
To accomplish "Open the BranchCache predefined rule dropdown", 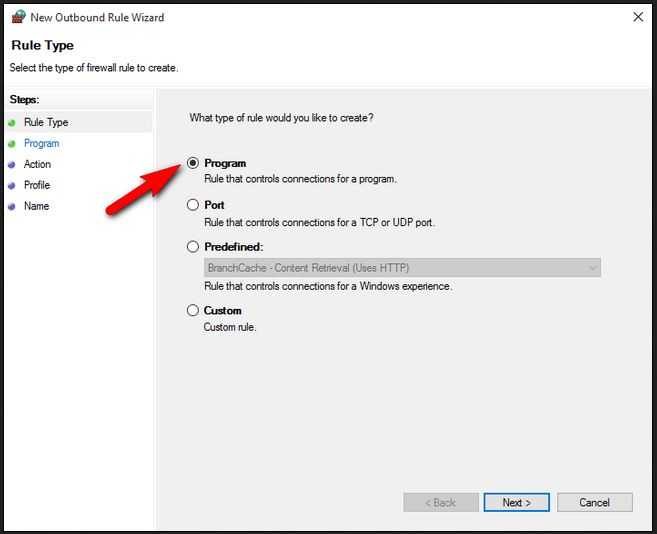I will pos(402,268).
